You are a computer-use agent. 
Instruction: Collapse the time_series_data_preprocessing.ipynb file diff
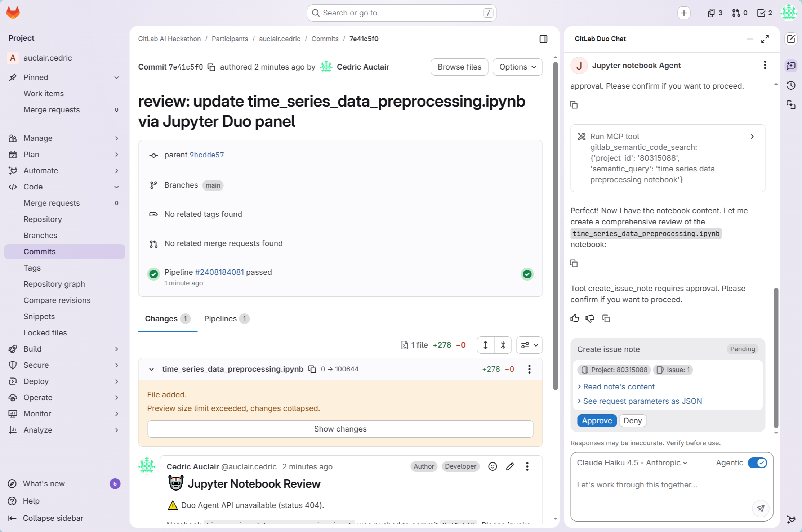point(151,369)
